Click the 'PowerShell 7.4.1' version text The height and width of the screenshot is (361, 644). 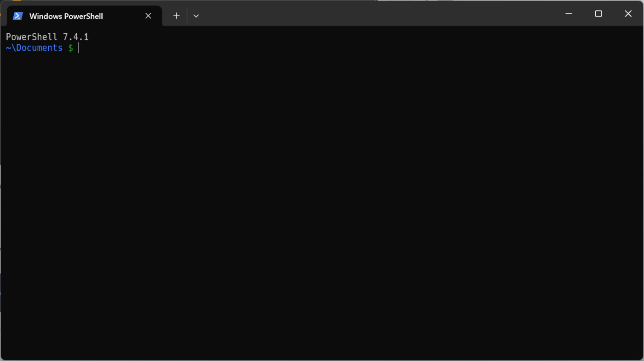click(x=47, y=37)
